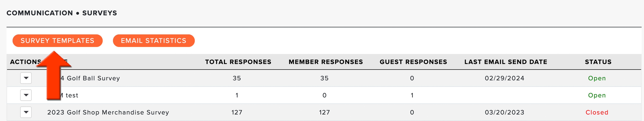Screen dimensions: 644x121
Task: Click the 03/20/2023 email send date
Action: click(504, 112)
